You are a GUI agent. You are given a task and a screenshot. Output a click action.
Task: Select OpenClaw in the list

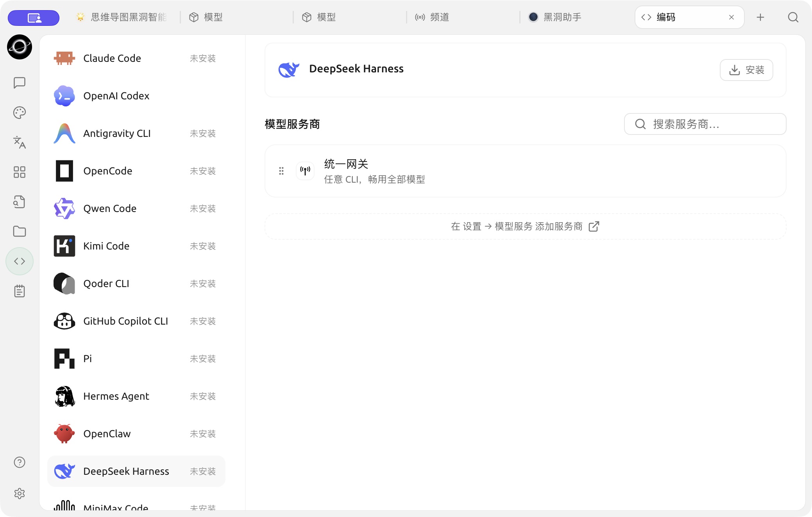[x=136, y=434]
